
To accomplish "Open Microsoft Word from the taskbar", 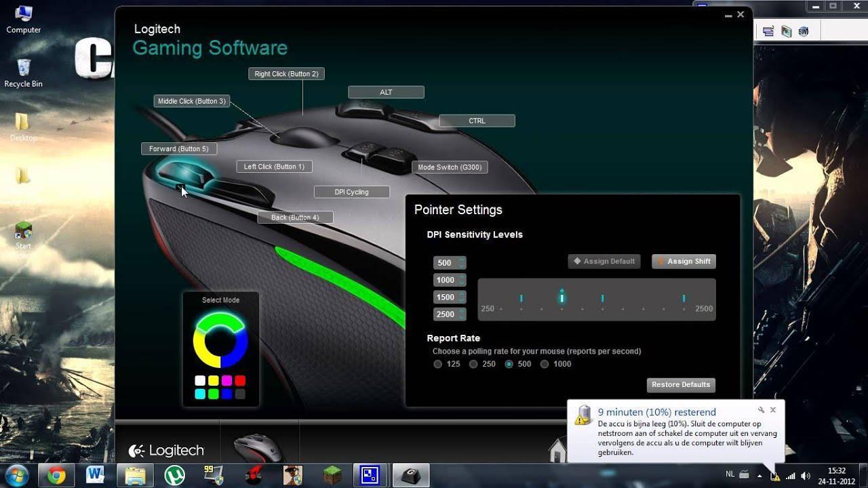I will 95,476.
